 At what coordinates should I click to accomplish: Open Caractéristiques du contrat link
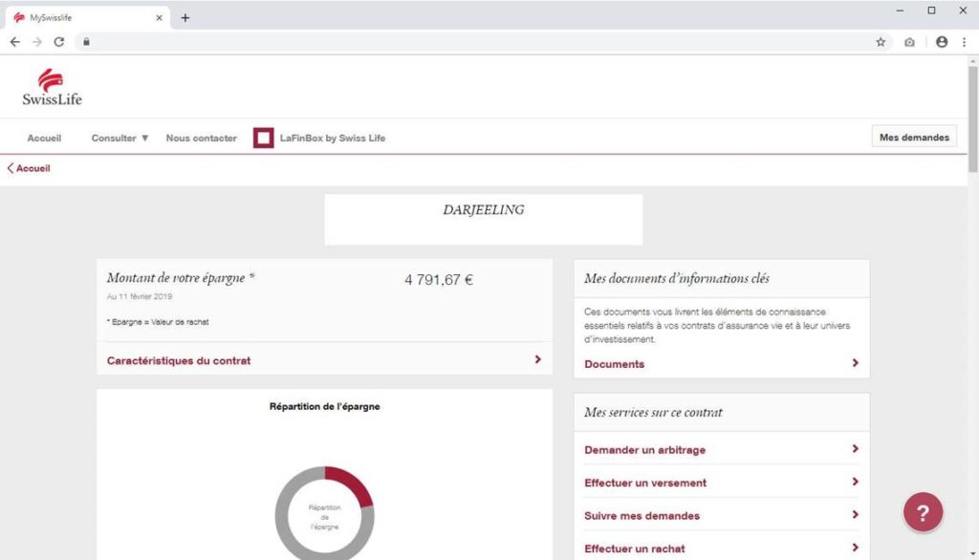[x=179, y=360]
